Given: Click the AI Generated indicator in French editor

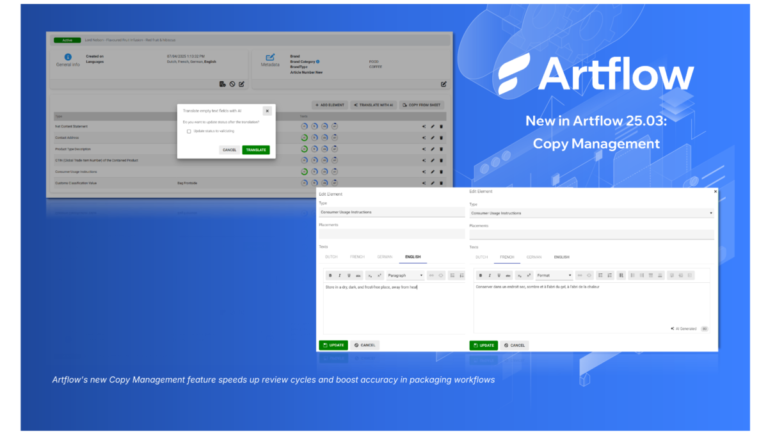Looking at the screenshot, I should coord(684,329).
